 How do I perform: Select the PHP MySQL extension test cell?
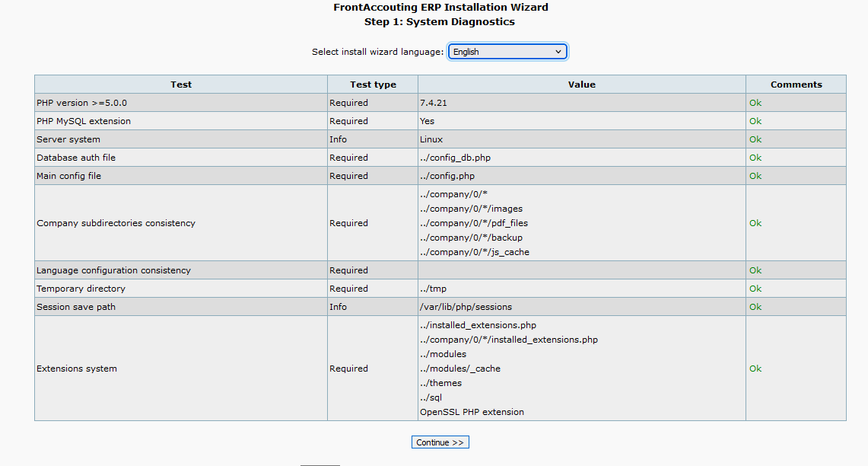(x=84, y=121)
